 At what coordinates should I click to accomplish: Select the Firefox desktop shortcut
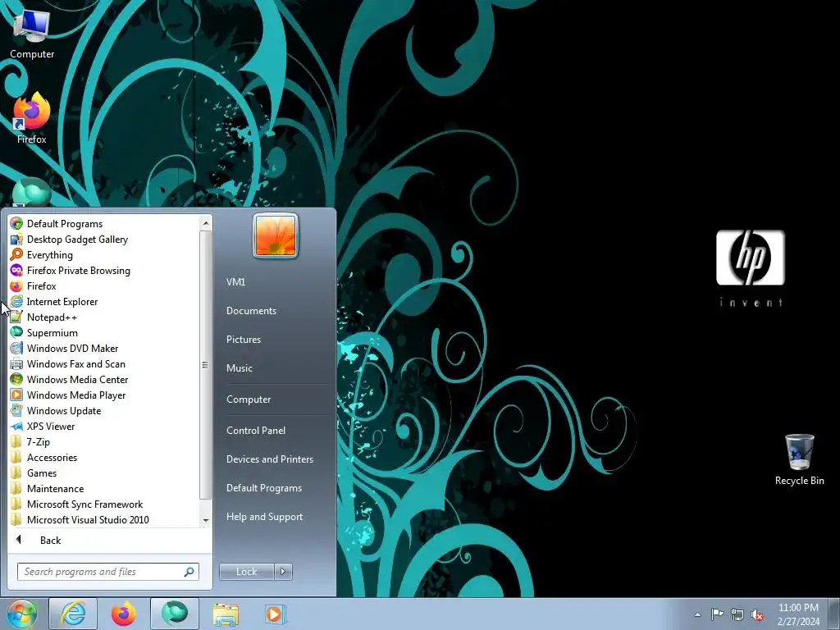pos(32,118)
